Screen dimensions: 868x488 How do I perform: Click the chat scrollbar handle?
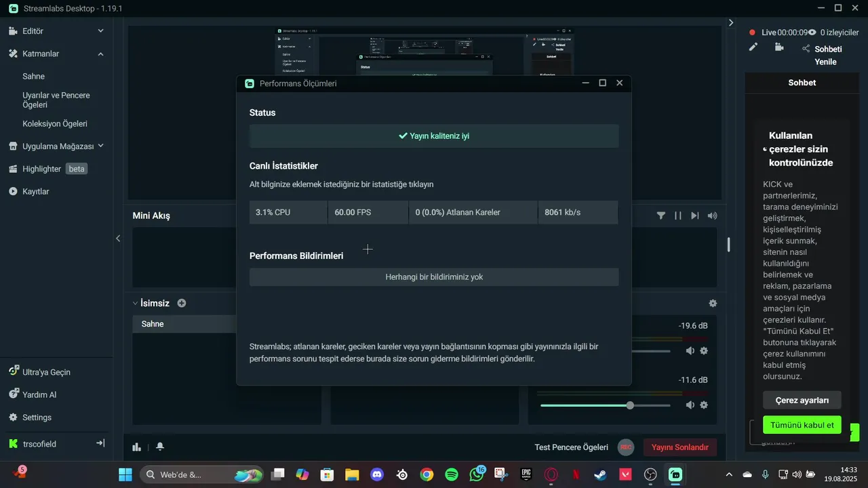(729, 245)
